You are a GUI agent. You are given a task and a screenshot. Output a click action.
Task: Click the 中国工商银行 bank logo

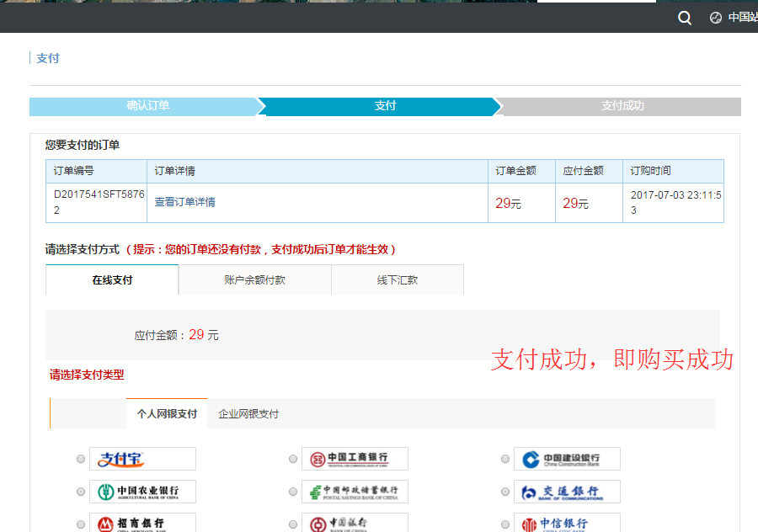(x=355, y=459)
